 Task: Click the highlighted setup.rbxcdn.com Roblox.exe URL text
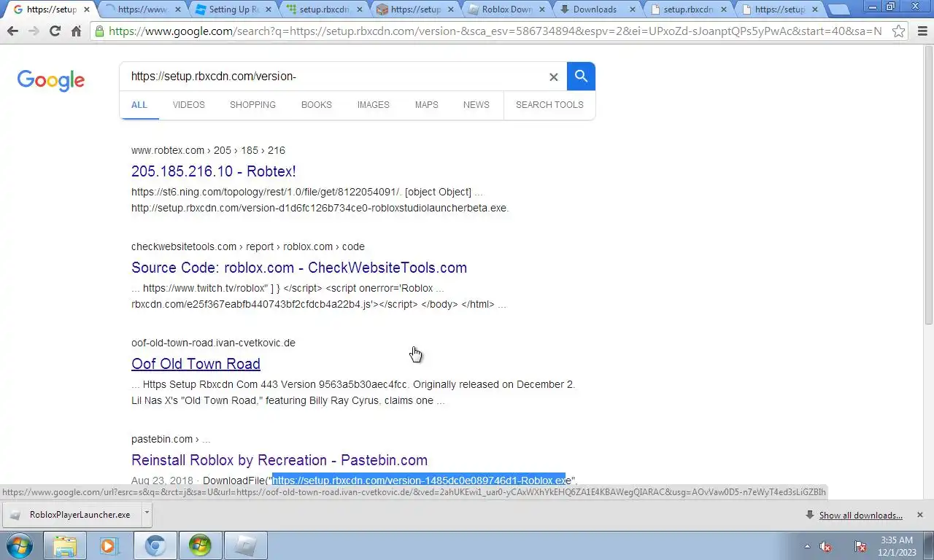(419, 481)
